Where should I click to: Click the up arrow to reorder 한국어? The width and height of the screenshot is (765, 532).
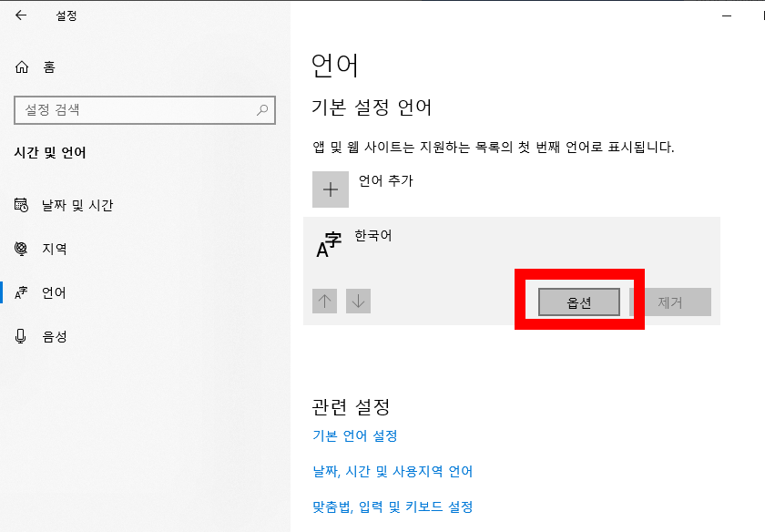pos(325,301)
